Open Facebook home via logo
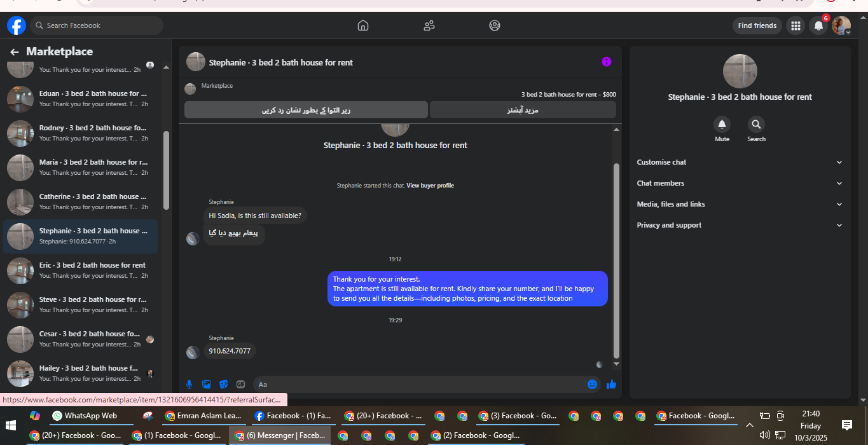Image resolution: width=868 pixels, height=445 pixels. pyautogui.click(x=17, y=25)
